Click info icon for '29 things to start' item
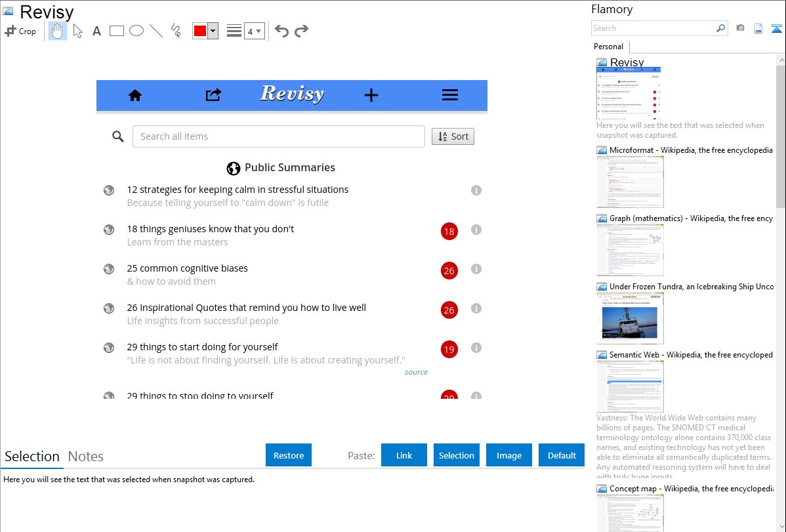Image resolution: width=786 pixels, height=532 pixels. 476,348
